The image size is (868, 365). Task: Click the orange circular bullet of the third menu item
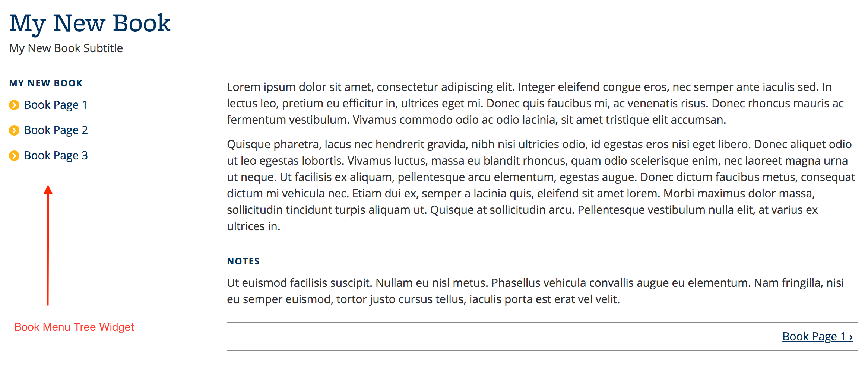[15, 156]
